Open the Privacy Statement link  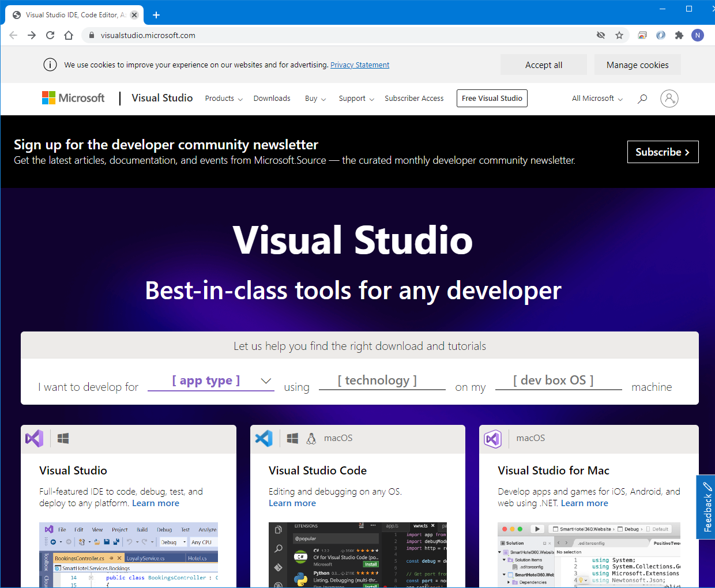pyautogui.click(x=360, y=65)
